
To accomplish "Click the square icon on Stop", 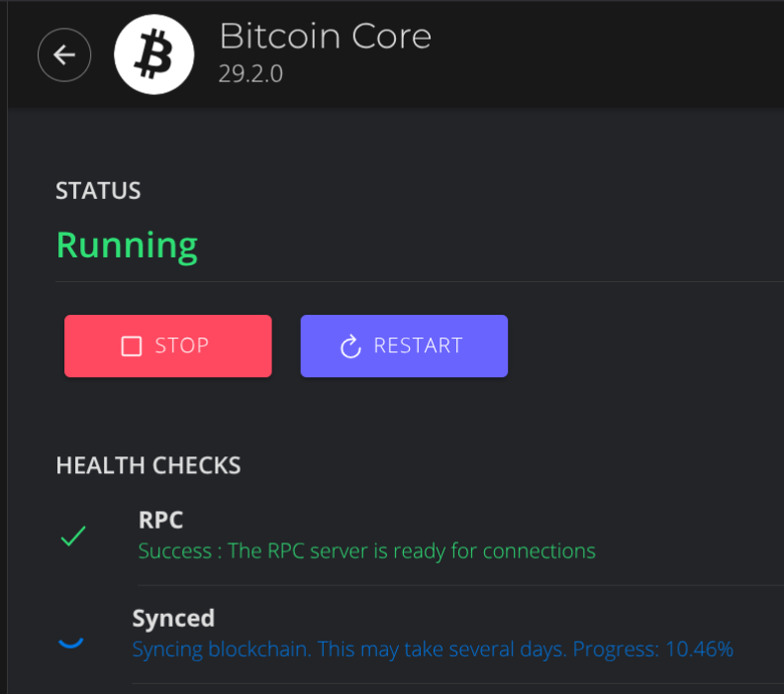I will tap(132, 347).
